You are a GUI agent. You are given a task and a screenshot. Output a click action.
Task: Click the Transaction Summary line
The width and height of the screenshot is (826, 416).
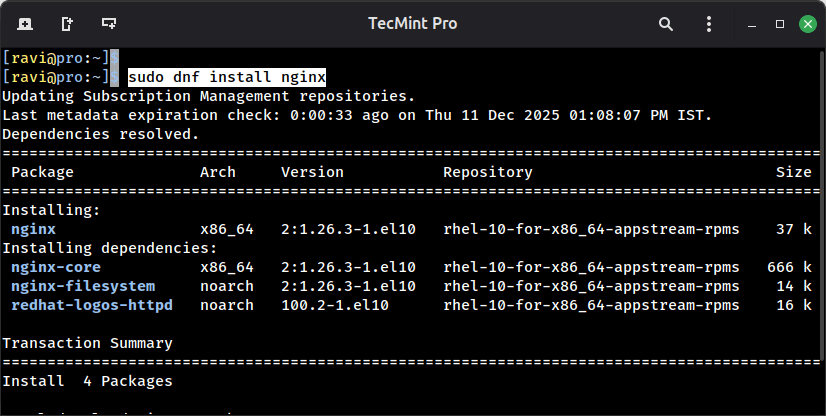(x=87, y=343)
